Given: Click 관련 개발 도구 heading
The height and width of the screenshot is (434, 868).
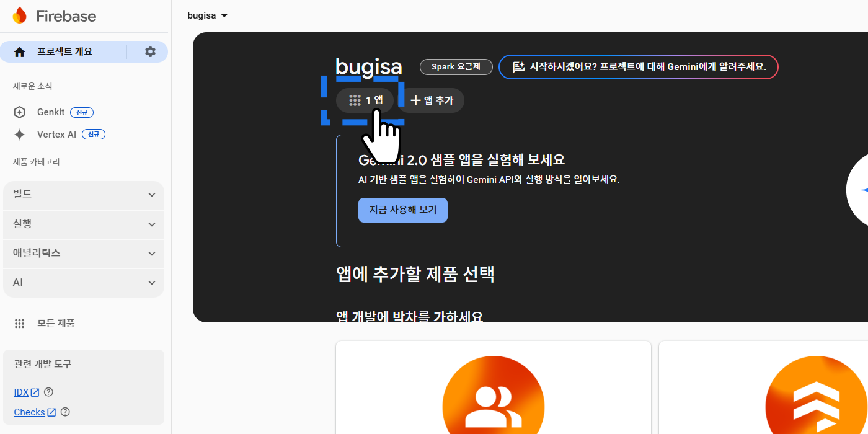Looking at the screenshot, I should pos(43,364).
